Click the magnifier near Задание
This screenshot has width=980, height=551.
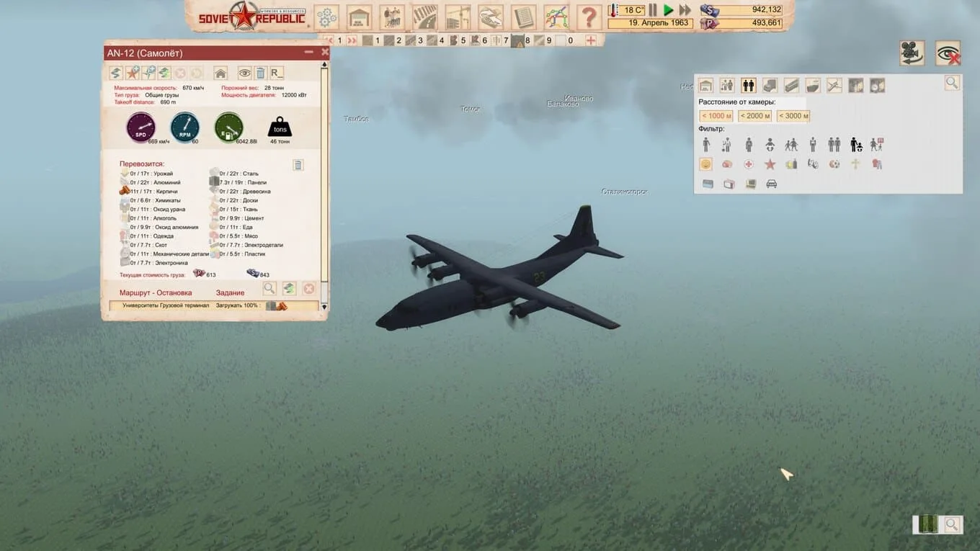pyautogui.click(x=269, y=289)
